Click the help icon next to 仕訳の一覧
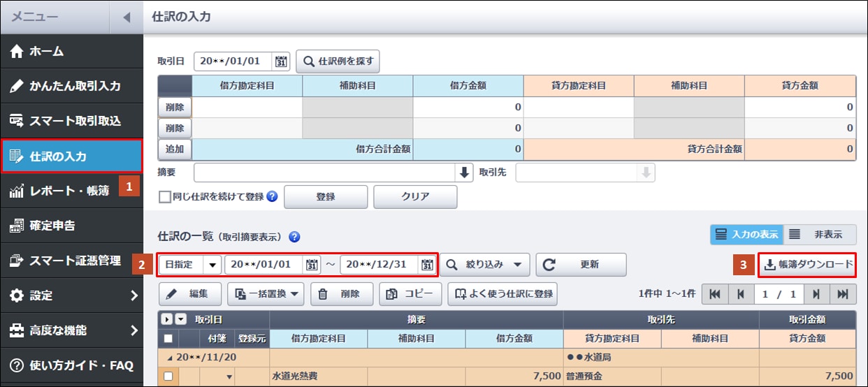Screen dimensions: 868x387 [294, 237]
